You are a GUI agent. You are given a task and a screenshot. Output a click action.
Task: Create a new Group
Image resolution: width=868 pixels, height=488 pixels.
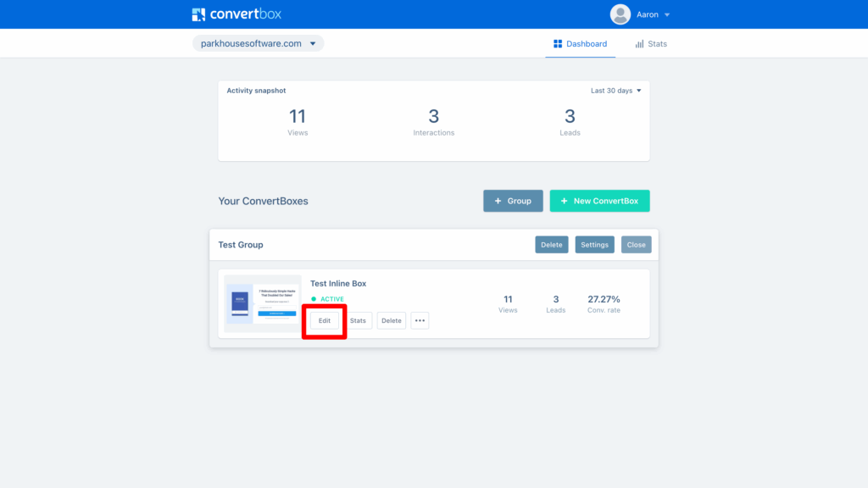coord(513,201)
